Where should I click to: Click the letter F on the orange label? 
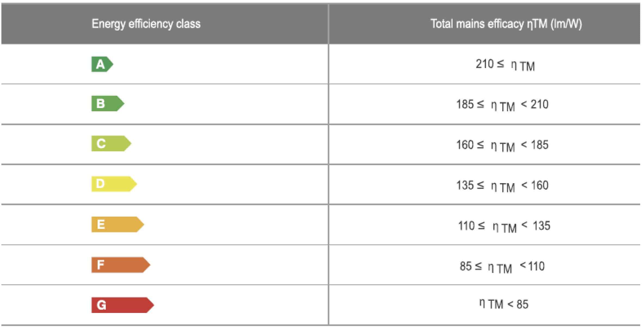click(x=100, y=265)
